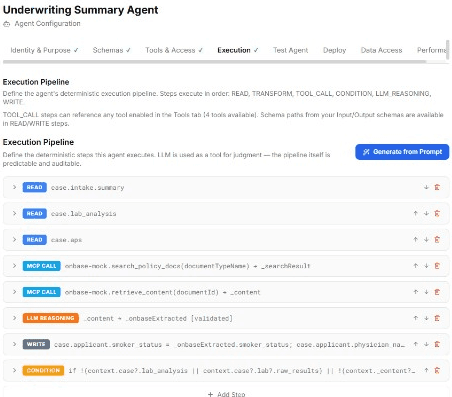The width and height of the screenshot is (452, 397).
Task: Expand the case.aps READ step
Action: (14, 239)
